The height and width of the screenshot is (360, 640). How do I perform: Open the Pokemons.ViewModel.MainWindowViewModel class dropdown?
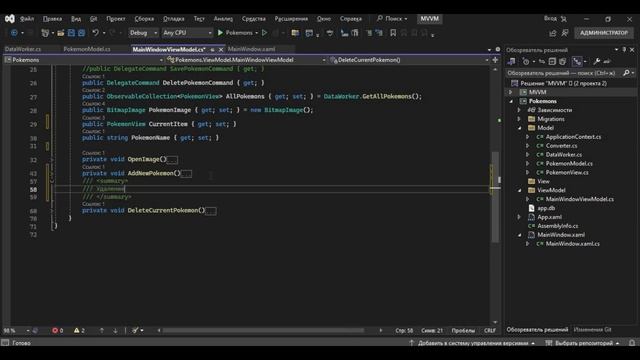point(246,60)
